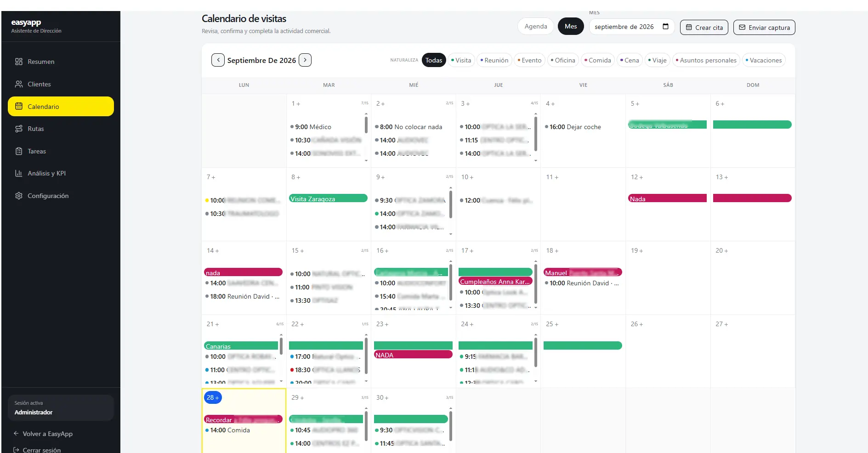Filter by Viaje type
This screenshot has height=453, width=868.
click(657, 60)
